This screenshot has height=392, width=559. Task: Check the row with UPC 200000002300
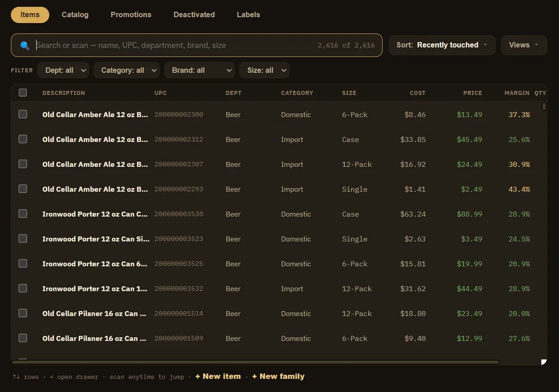(23, 114)
